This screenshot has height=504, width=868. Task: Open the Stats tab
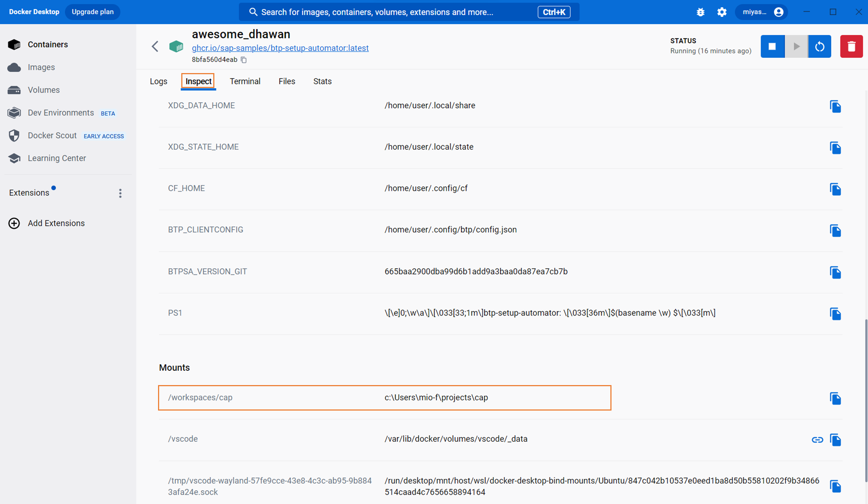(322, 81)
